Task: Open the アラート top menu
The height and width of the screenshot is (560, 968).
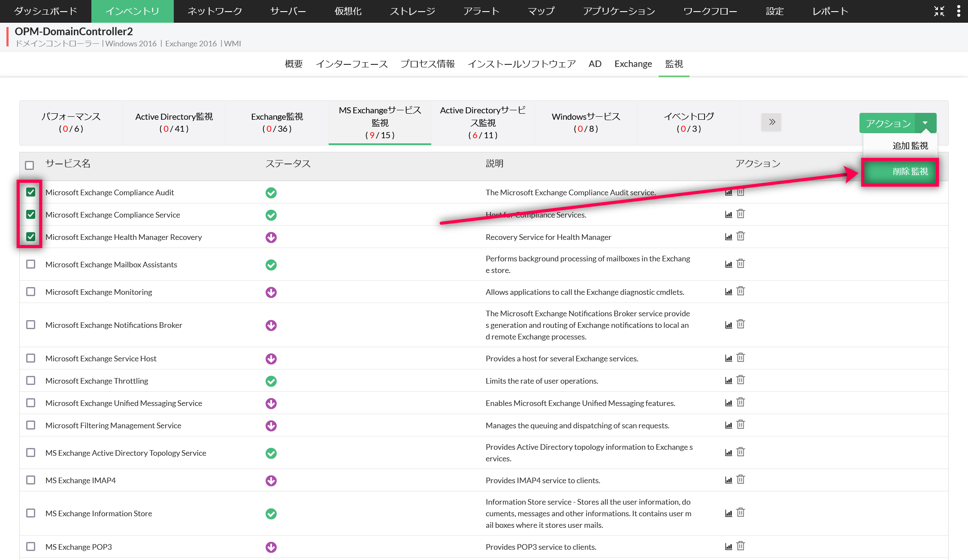Action: (481, 11)
